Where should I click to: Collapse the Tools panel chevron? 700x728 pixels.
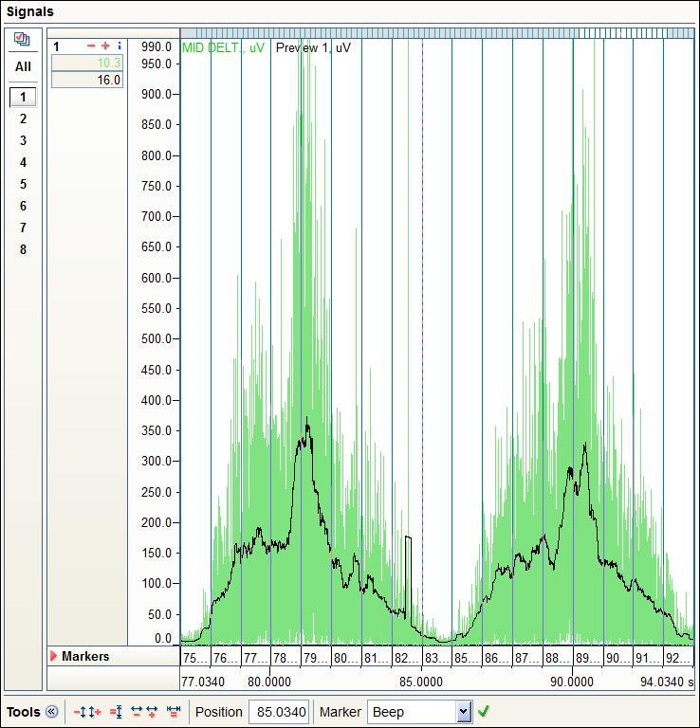(x=52, y=711)
